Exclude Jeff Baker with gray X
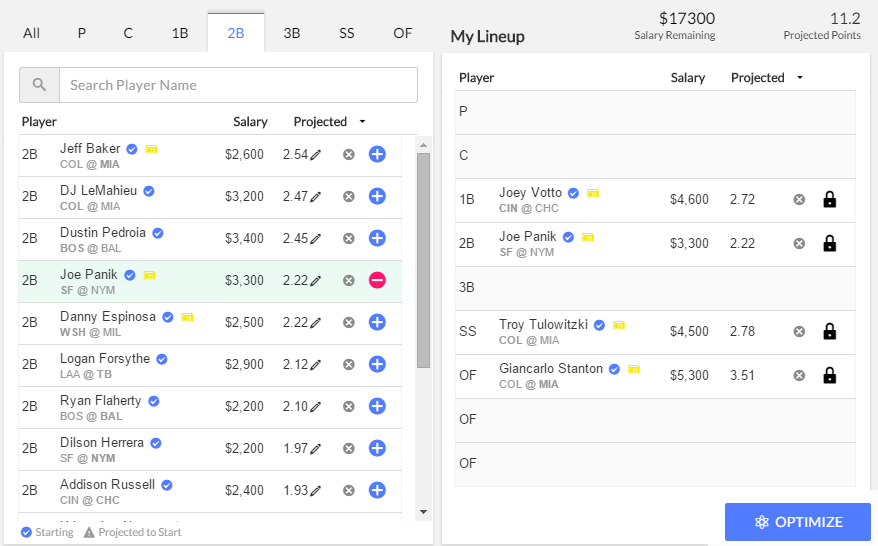878x546 pixels. point(349,155)
